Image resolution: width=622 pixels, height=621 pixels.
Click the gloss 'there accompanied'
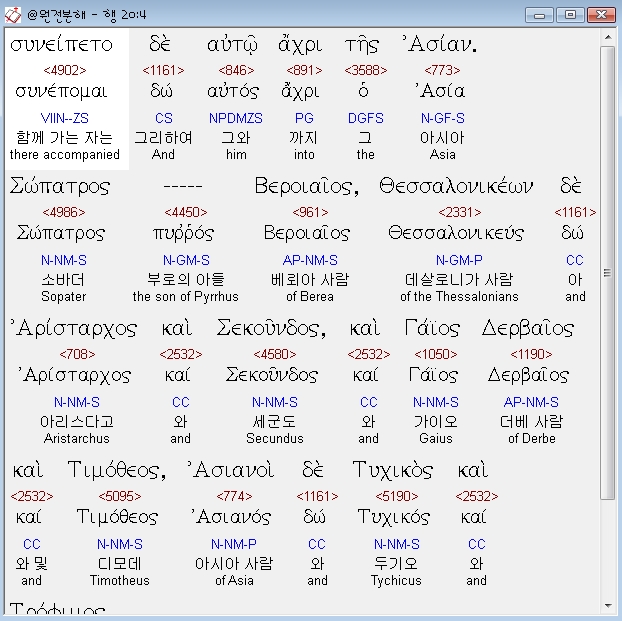[x=65, y=154]
